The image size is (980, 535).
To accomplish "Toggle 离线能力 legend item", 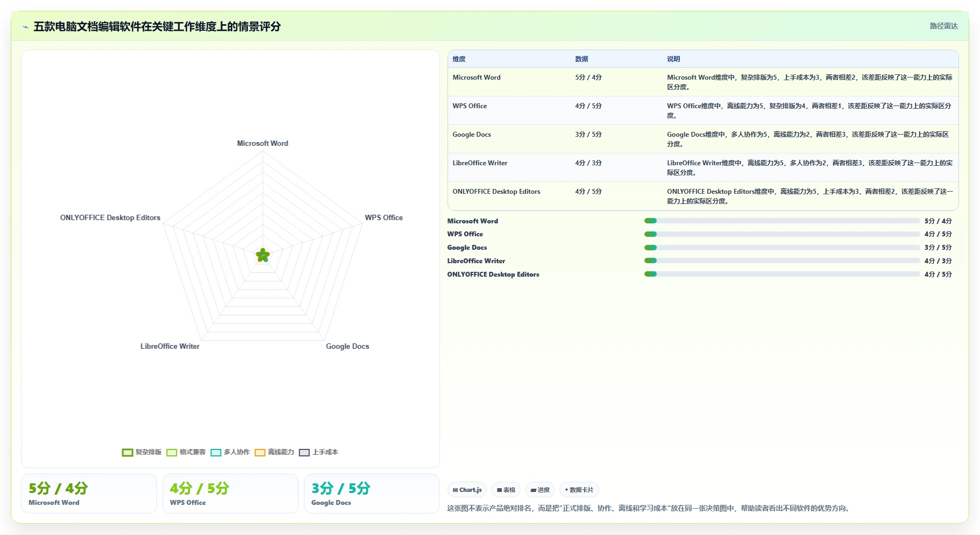I will (x=274, y=452).
